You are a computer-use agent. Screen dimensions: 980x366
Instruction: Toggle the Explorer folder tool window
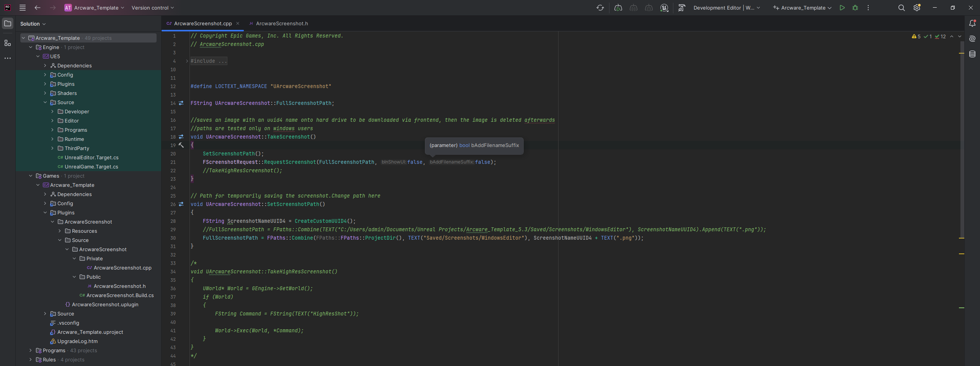pyautogui.click(x=8, y=24)
